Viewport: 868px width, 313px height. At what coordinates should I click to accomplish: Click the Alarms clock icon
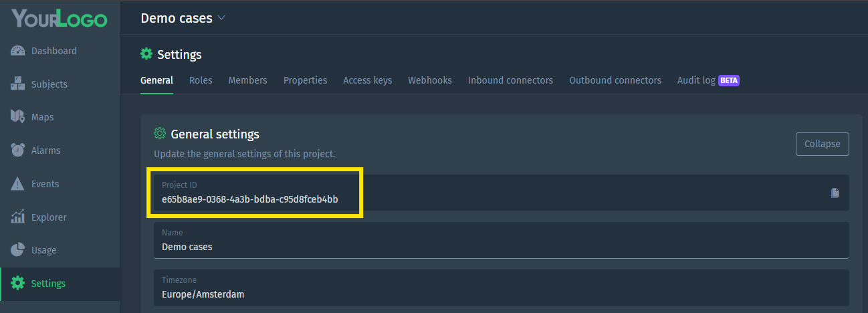[x=18, y=150]
